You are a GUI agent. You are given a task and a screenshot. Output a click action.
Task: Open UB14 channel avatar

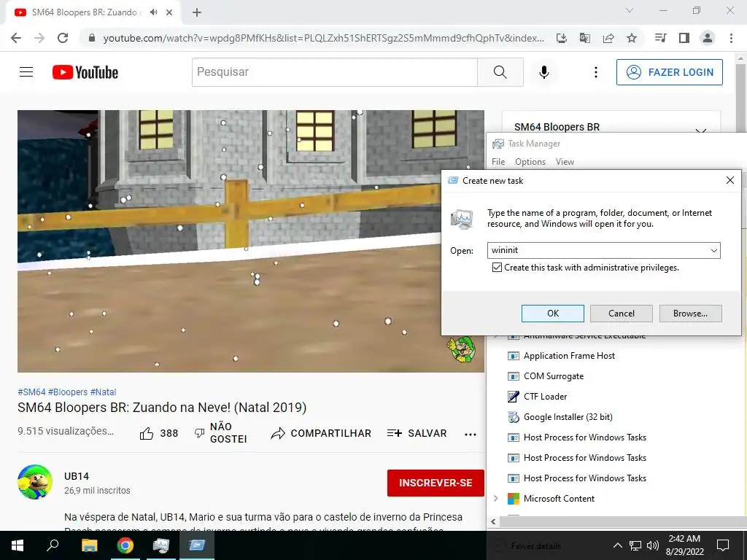tap(35, 482)
